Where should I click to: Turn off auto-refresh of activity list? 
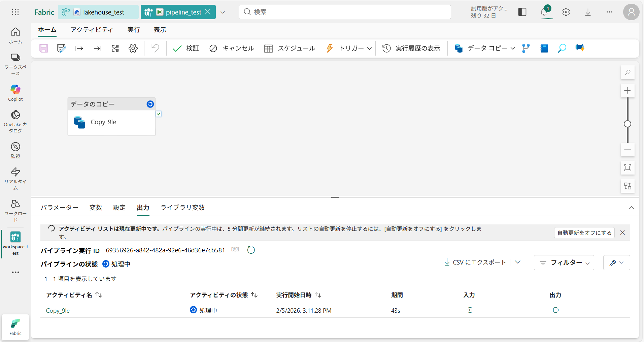pyautogui.click(x=584, y=233)
